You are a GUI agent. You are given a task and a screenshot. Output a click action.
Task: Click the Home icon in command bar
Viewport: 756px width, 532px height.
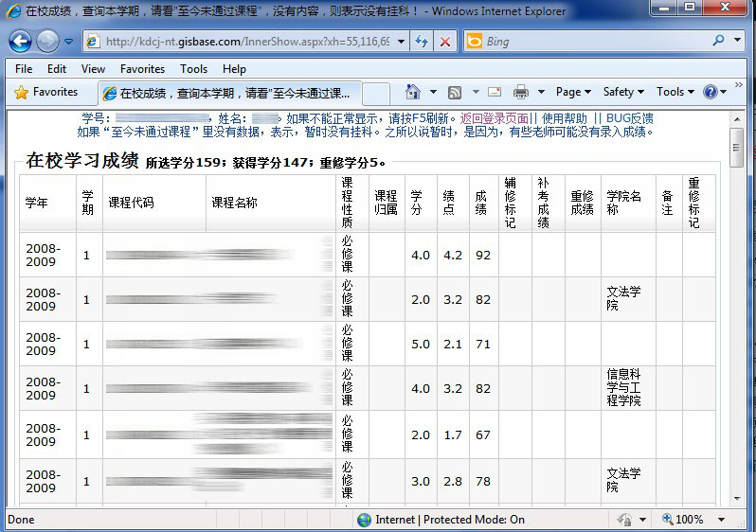pyautogui.click(x=412, y=92)
